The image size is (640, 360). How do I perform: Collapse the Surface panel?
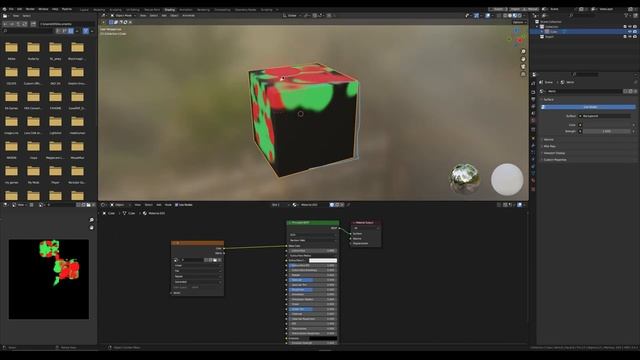548,100
